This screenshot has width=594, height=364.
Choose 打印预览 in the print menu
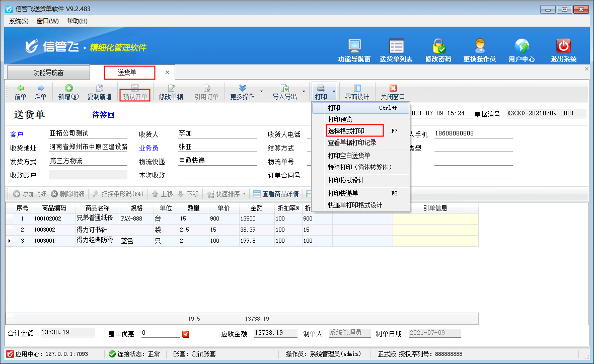[340, 119]
